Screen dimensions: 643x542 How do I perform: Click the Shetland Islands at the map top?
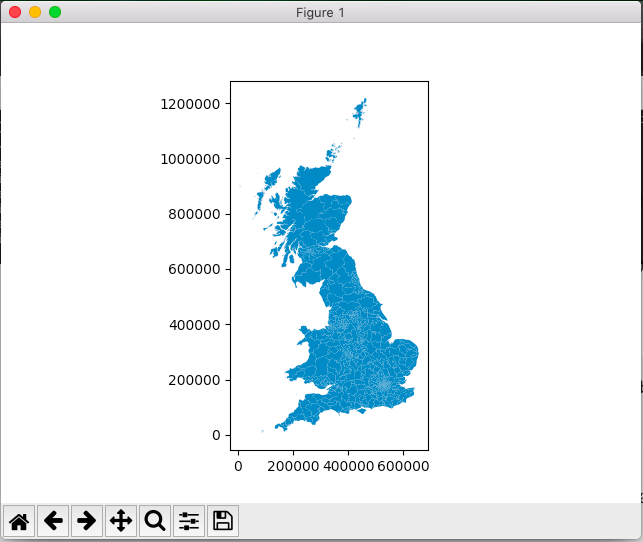tap(360, 112)
